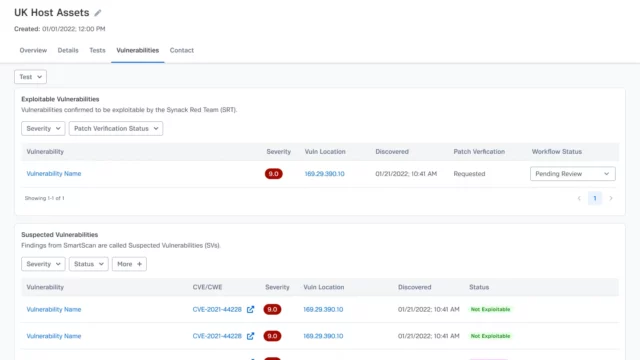Edit the UK Host Assets title pencil icon
The width and height of the screenshot is (640, 360).
(98, 13)
